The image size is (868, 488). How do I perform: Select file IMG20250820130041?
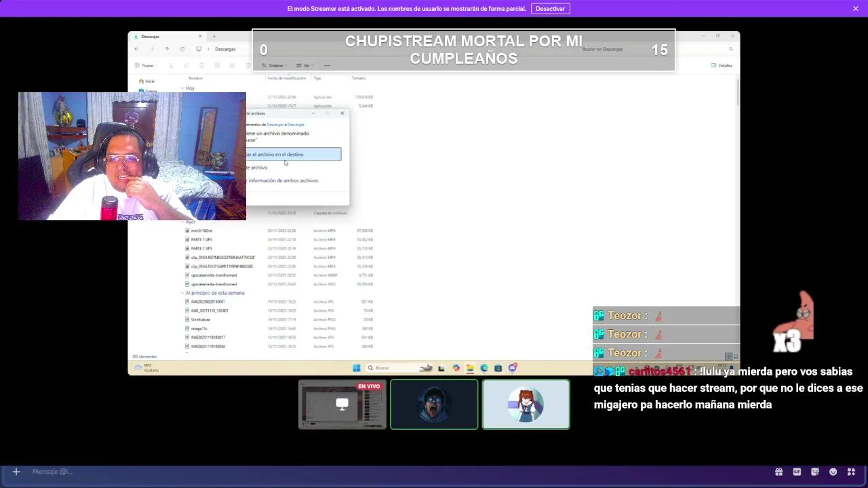coord(208,302)
